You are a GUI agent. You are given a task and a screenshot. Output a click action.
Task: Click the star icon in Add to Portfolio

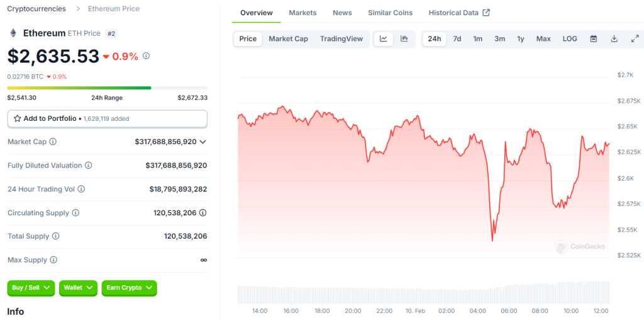pyautogui.click(x=17, y=118)
